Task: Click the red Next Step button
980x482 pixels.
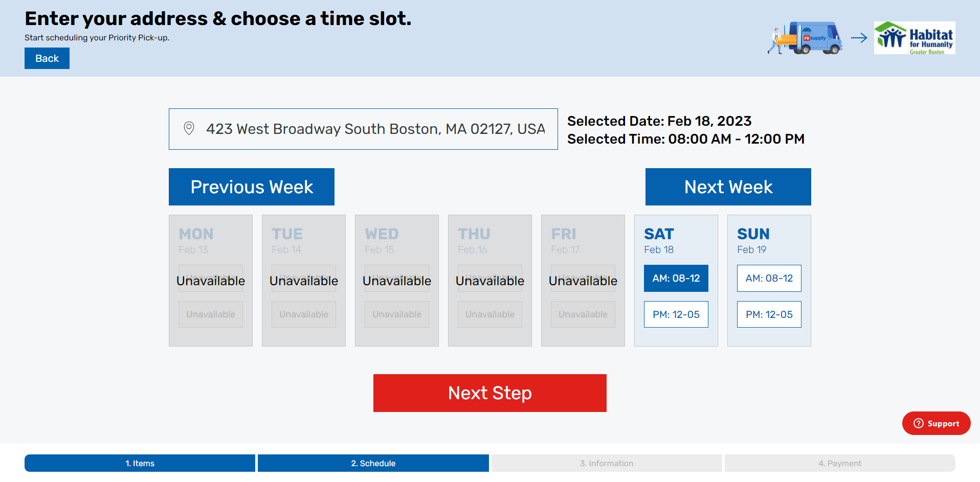Action: (490, 393)
